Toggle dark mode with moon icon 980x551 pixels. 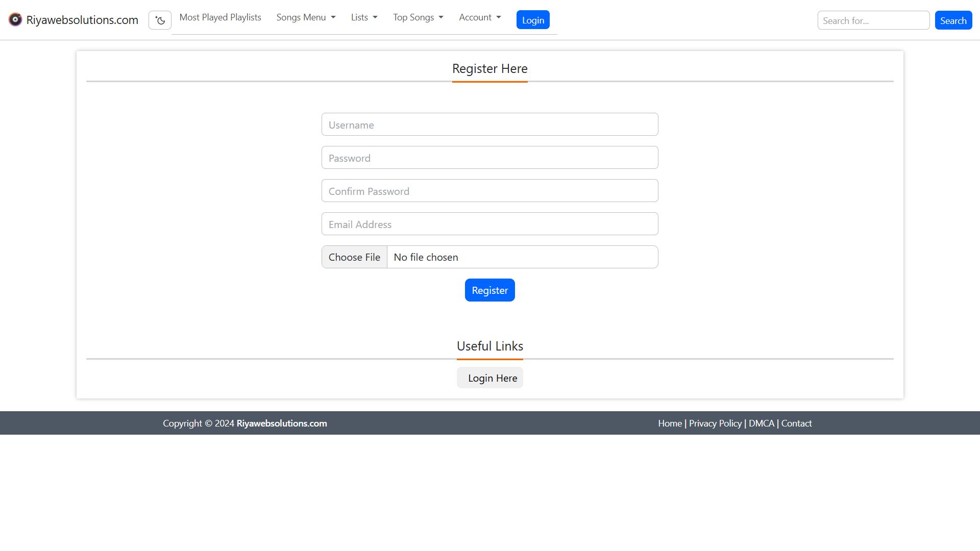(160, 20)
